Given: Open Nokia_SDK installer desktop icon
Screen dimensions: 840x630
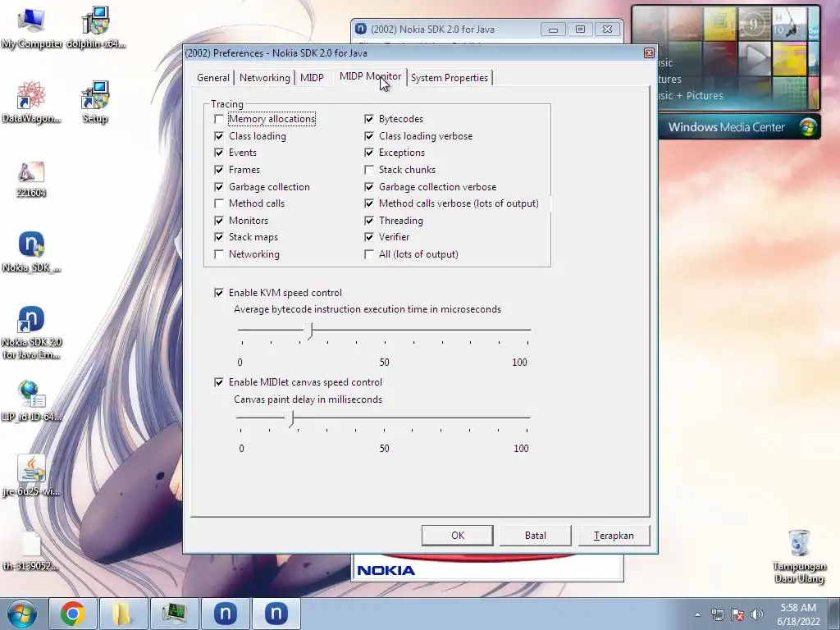Looking at the screenshot, I should tap(31, 252).
